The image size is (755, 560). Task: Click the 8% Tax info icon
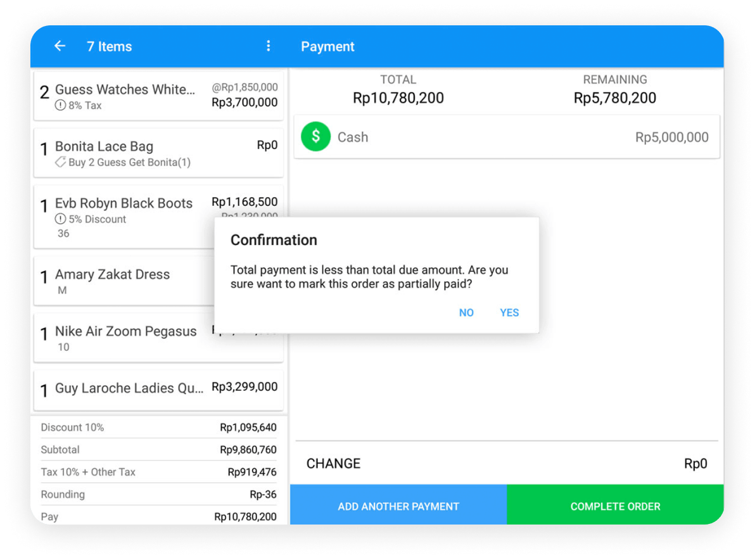coord(61,106)
